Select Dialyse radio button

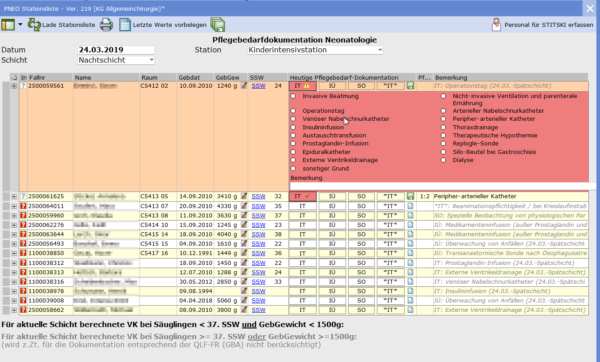pos(443,160)
